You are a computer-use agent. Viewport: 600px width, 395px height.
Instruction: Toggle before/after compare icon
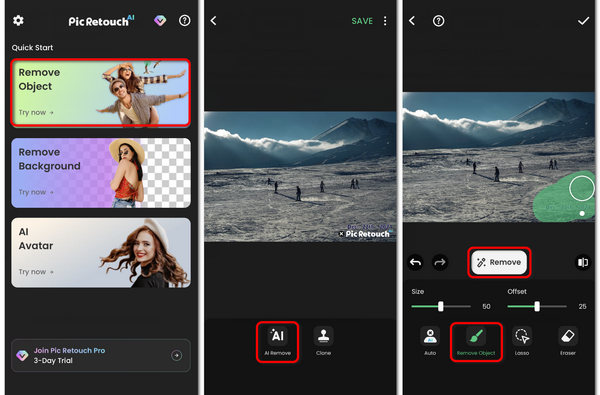point(583,263)
